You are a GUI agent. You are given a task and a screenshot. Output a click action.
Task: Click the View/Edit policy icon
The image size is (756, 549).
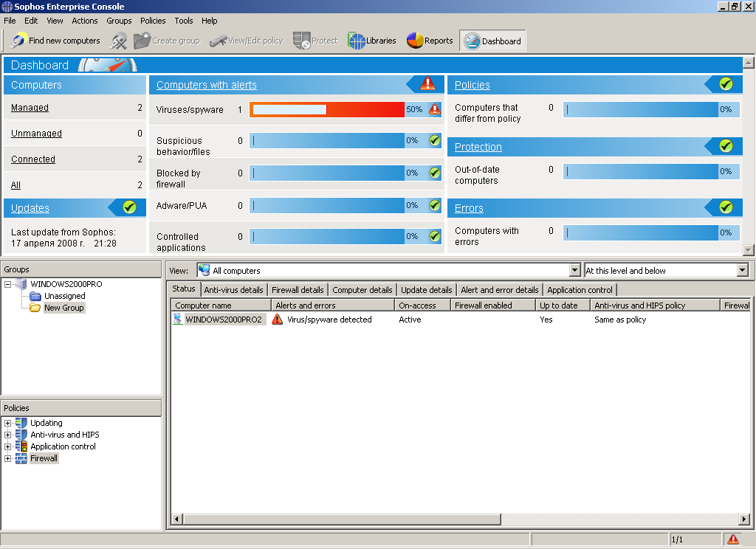click(x=218, y=41)
